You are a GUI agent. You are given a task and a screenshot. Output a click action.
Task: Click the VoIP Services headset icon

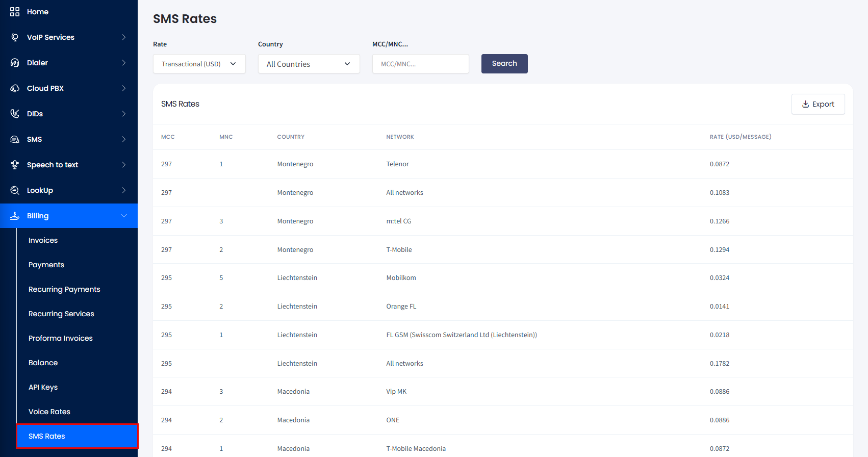coord(15,37)
